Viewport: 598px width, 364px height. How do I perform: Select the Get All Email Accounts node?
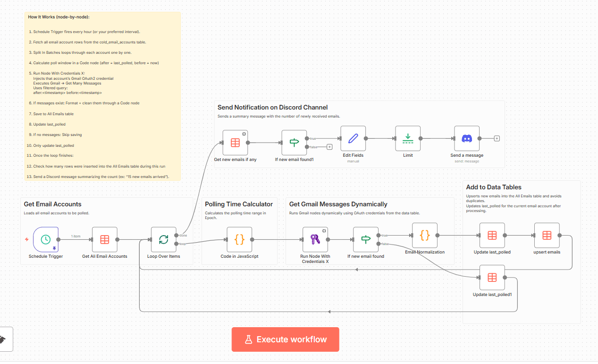105,239
